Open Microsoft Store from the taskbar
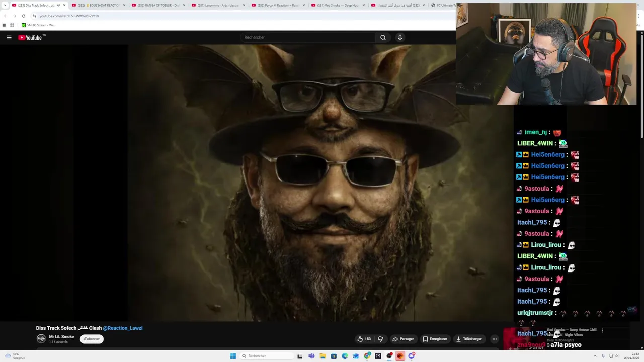 coord(334,356)
